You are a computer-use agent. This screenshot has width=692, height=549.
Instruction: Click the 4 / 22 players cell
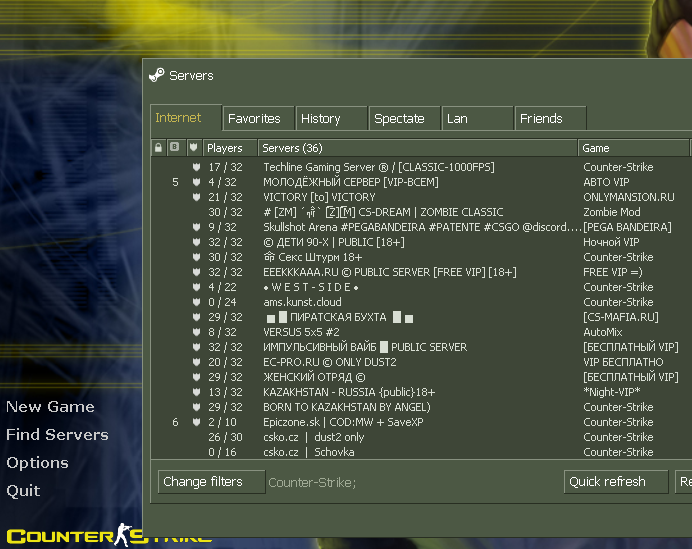222,287
